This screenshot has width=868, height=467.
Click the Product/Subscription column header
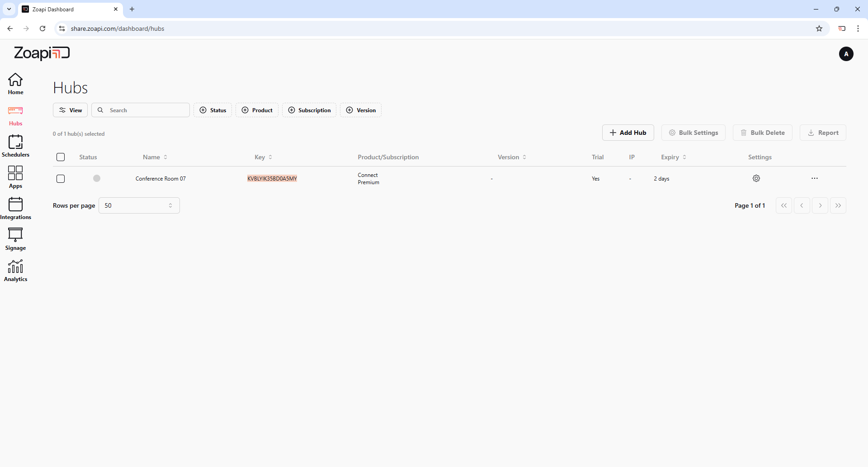click(x=388, y=157)
